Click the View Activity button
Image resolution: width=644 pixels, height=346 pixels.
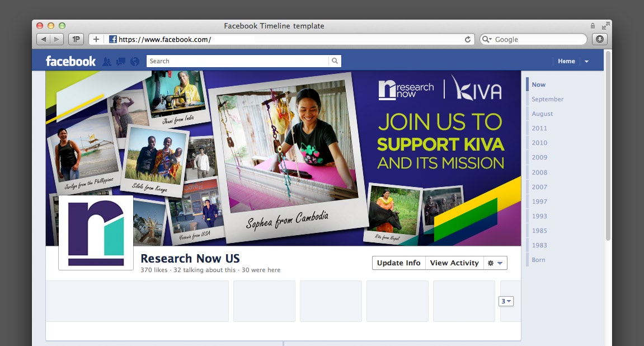click(x=454, y=263)
